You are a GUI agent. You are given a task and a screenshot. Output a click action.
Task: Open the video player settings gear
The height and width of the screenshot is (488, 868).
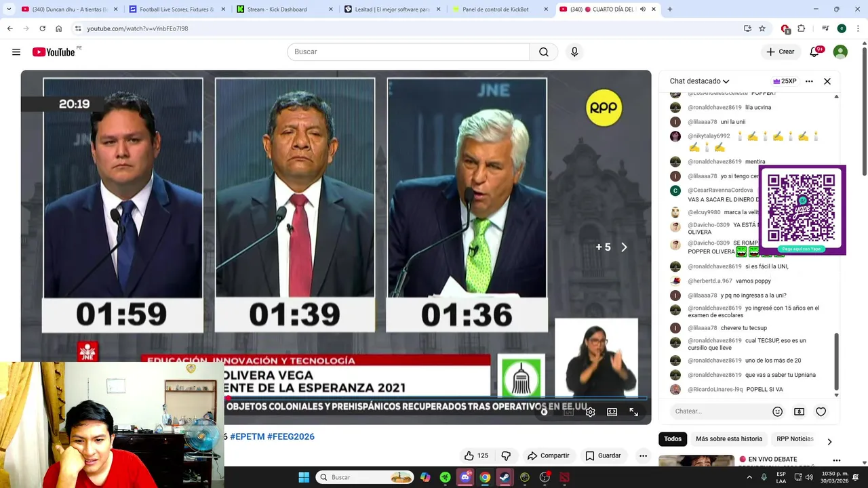[x=591, y=412]
